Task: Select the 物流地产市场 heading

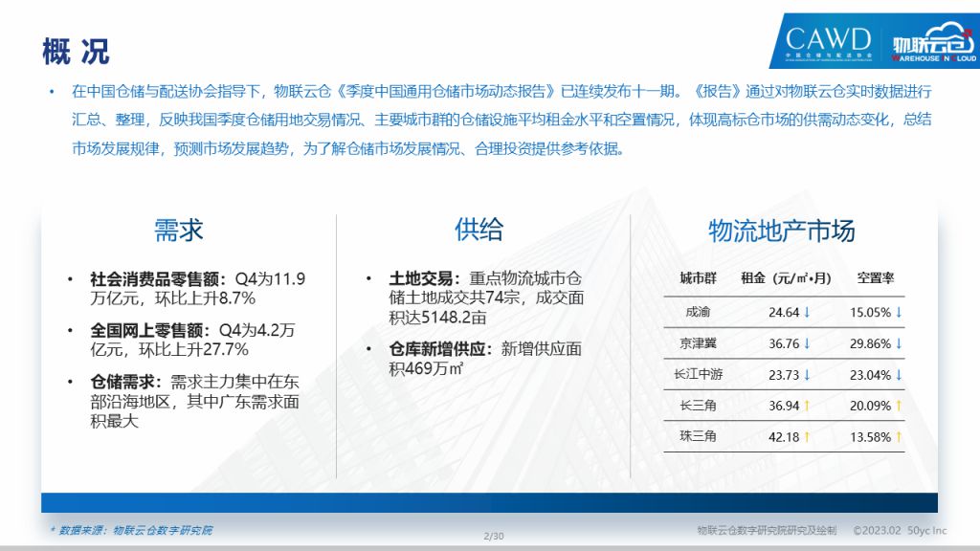Action: pyautogui.click(x=781, y=231)
